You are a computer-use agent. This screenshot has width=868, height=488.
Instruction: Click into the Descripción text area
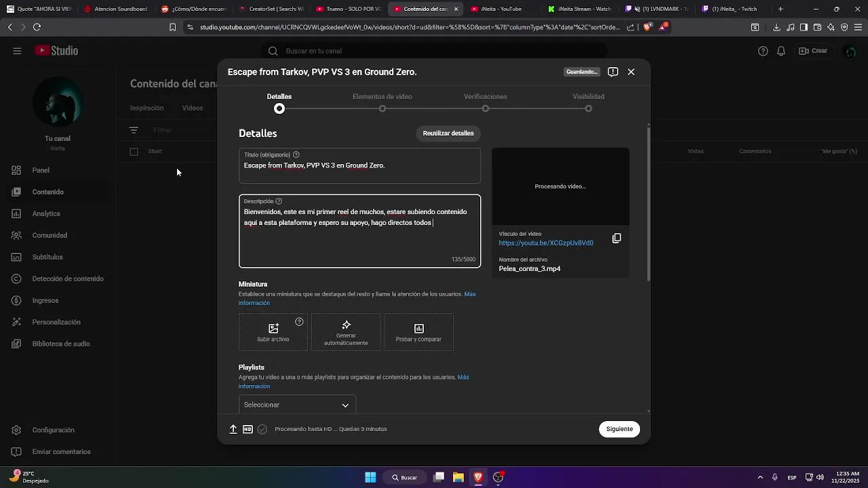(x=359, y=231)
